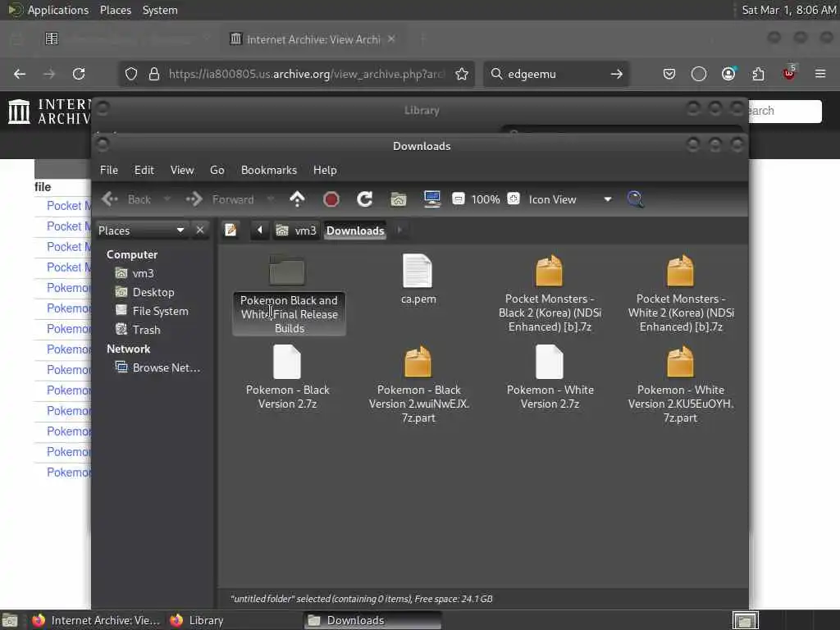Viewport: 840px width, 630px height.
Task: Open the Go menu
Action: pyautogui.click(x=217, y=170)
